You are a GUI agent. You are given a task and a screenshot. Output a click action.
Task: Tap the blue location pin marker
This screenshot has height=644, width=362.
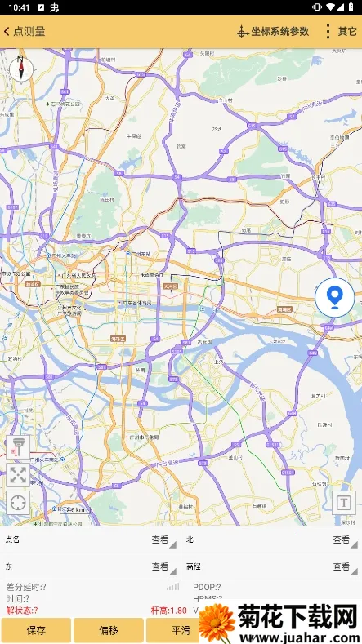coord(335,298)
